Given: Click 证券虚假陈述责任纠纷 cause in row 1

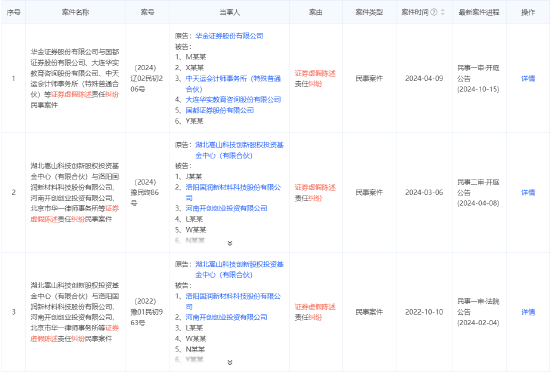Looking at the screenshot, I should tap(315, 79).
